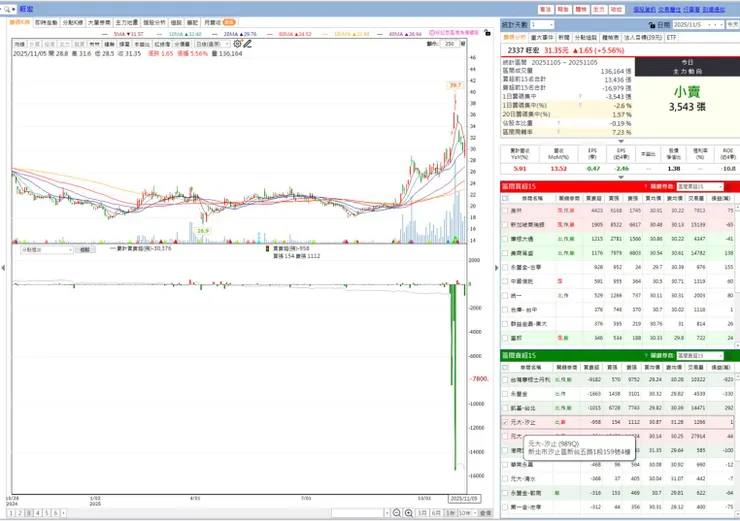Click the left arrow at the chart edge
Screen dimensions: 740x521
tap(3, 268)
